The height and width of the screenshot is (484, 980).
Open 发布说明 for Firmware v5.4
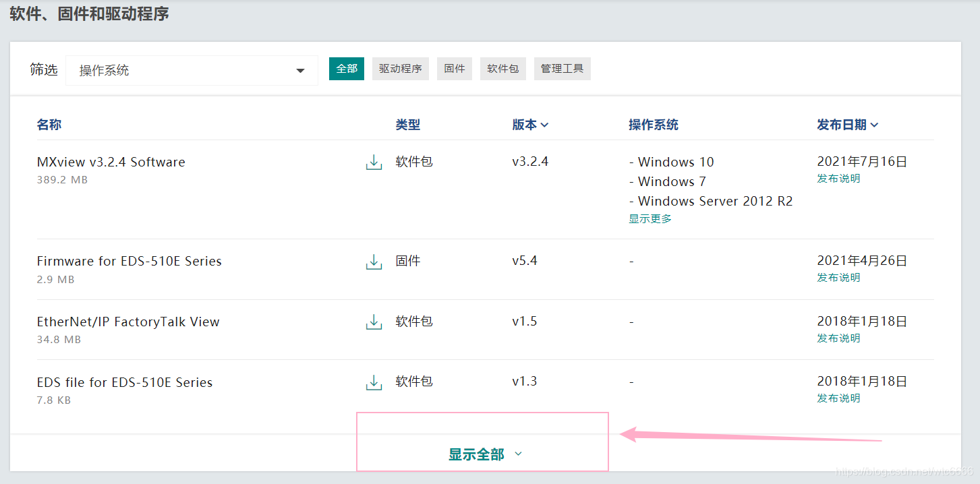pos(838,278)
